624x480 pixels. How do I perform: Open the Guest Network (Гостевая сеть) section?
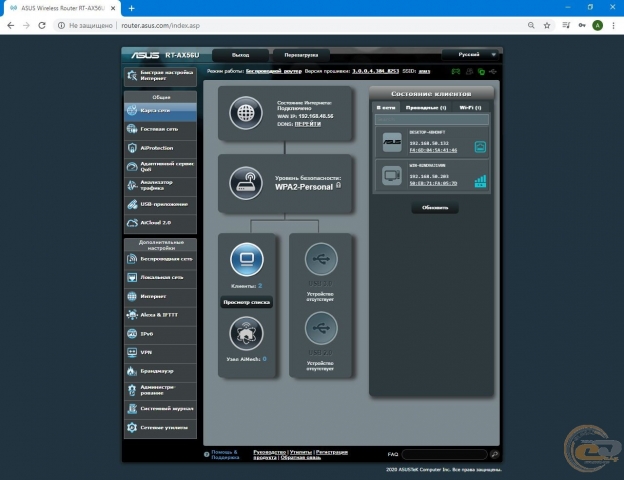pyautogui.click(x=160, y=129)
